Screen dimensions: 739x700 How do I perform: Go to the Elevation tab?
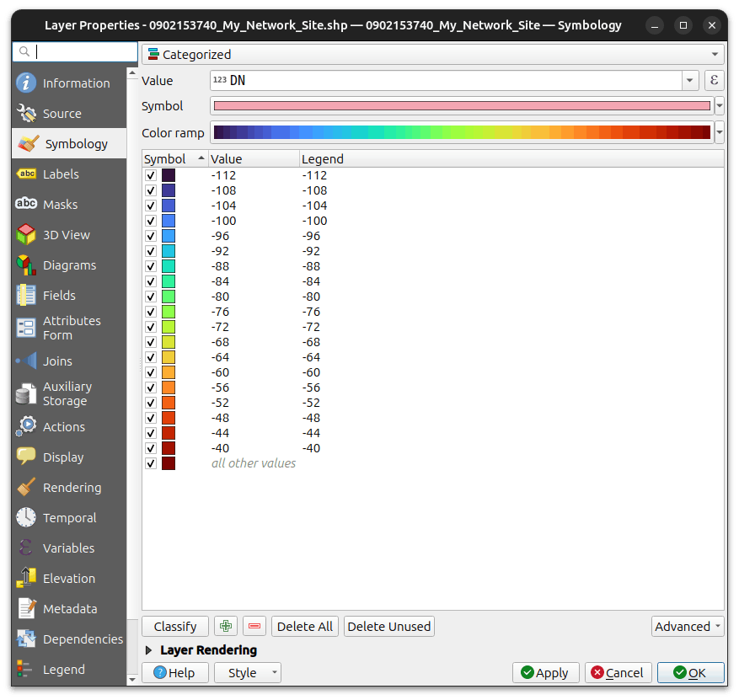(x=69, y=578)
